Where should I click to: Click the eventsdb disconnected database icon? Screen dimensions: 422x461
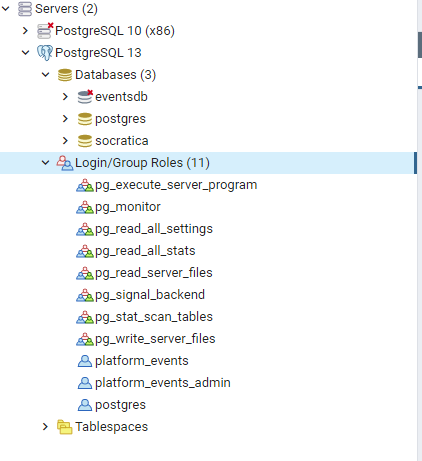point(85,97)
